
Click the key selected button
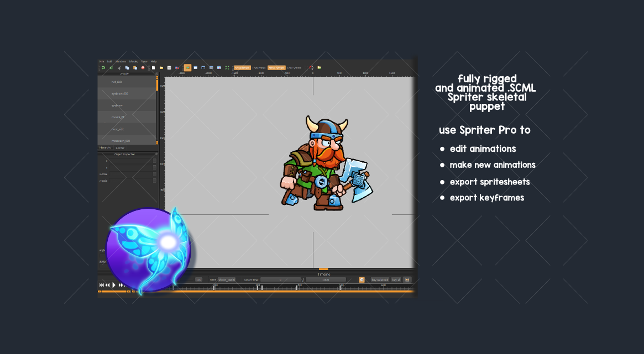pyautogui.click(x=380, y=280)
